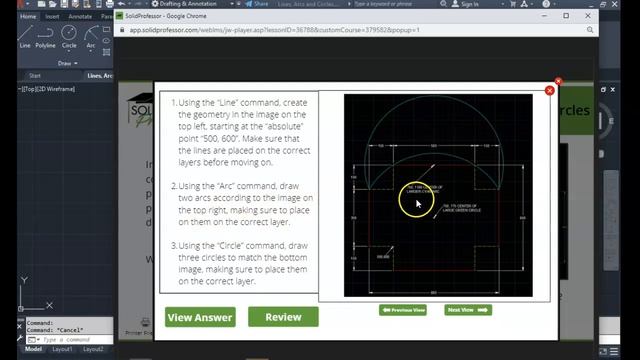Image resolution: width=640 pixels, height=360 pixels.
Task: Click the AutoCAD search magnifier icon
Action: 444,4
